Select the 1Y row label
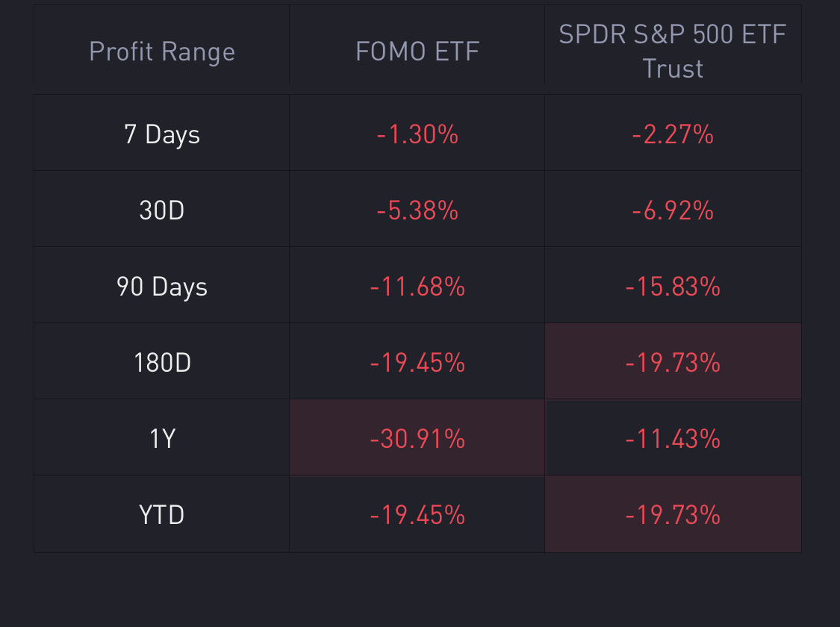Viewport: 840px width, 627px height. coord(162,439)
